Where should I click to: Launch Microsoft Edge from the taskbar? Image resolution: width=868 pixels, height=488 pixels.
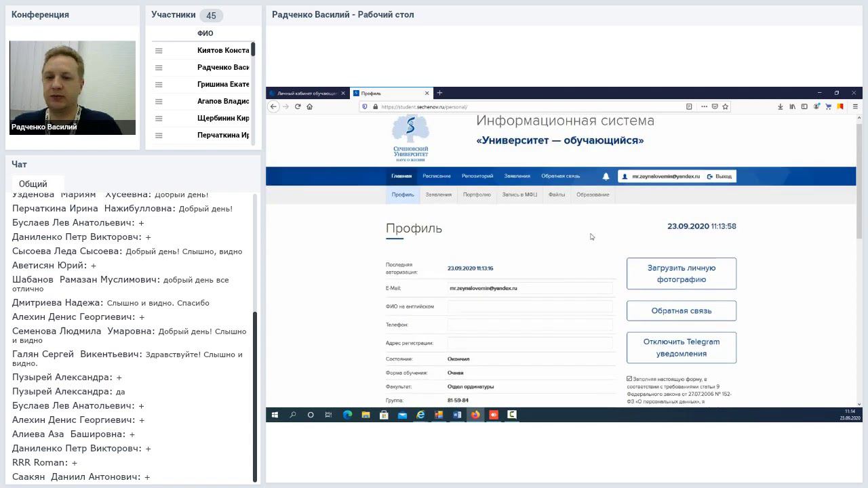347,415
